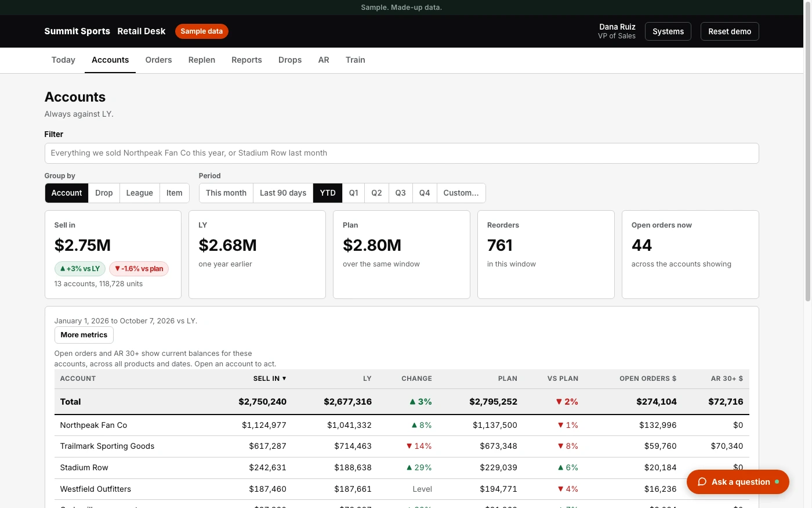Expand the More metrics options
Image resolution: width=812 pixels, height=508 pixels.
tap(84, 335)
